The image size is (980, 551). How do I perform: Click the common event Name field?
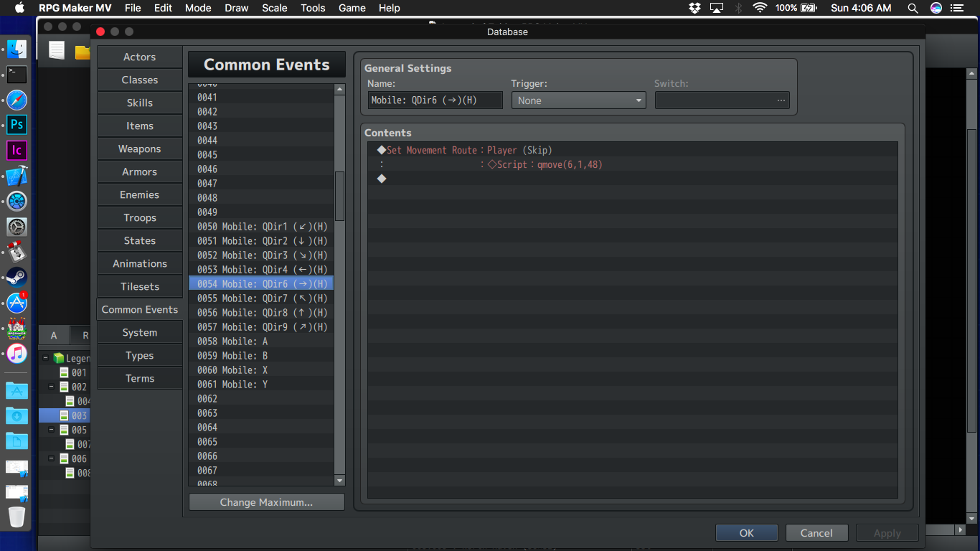435,100
